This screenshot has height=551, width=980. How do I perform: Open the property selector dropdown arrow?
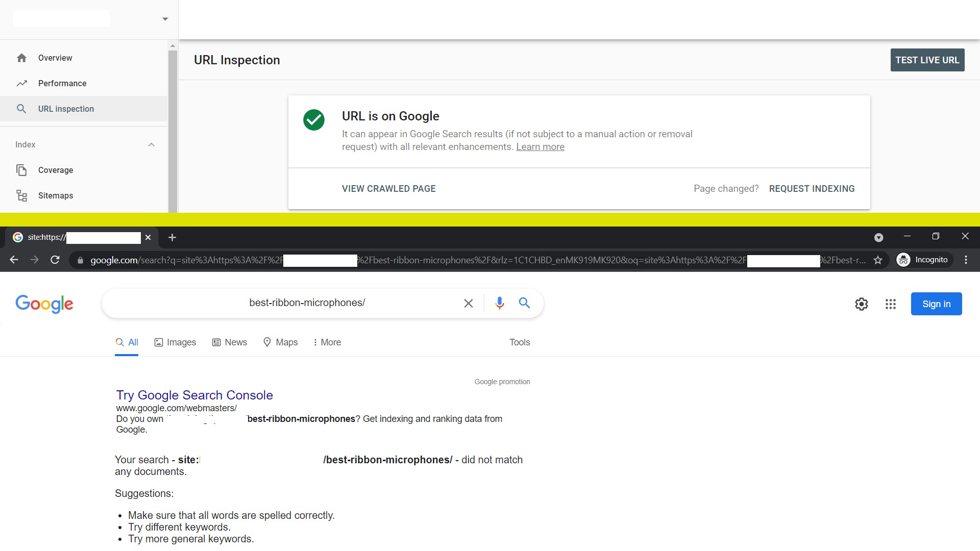165,19
